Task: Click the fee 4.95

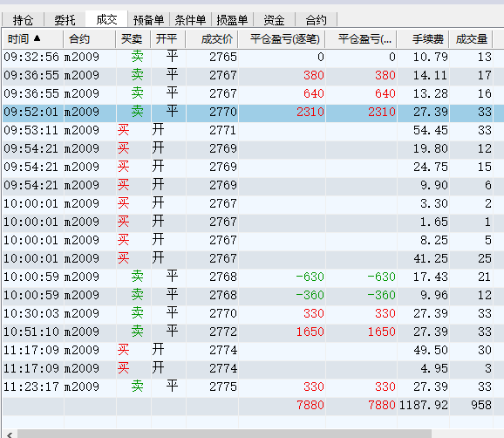Action: click(434, 369)
